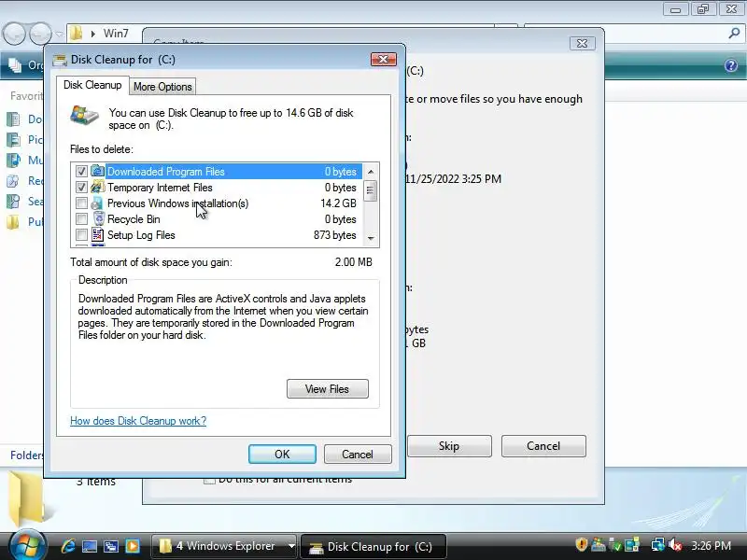The image size is (747, 560).
Task: Select the Recycle Bin row text
Action: pos(134,219)
